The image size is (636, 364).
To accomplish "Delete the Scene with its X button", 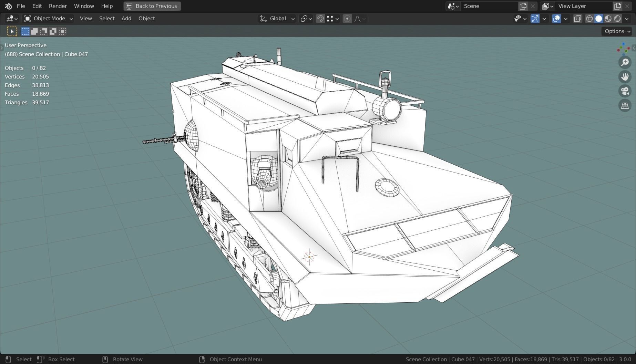I will [x=533, y=6].
